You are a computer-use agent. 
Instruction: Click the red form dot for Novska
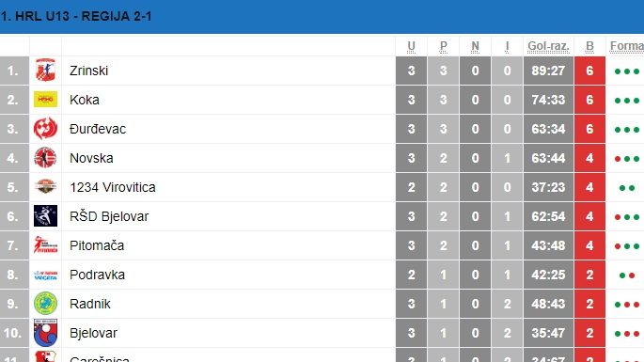(x=618, y=159)
